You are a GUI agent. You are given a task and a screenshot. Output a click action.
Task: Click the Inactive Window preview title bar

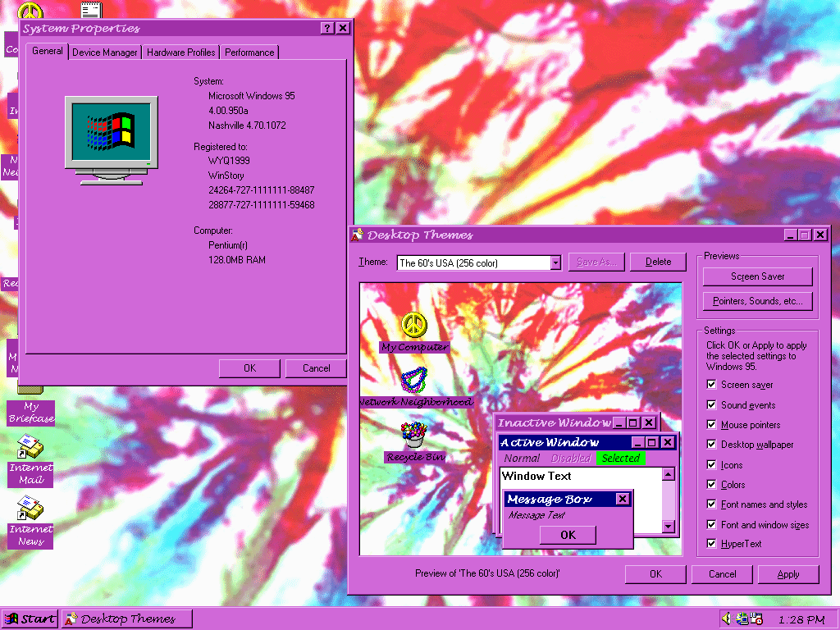pos(555,422)
